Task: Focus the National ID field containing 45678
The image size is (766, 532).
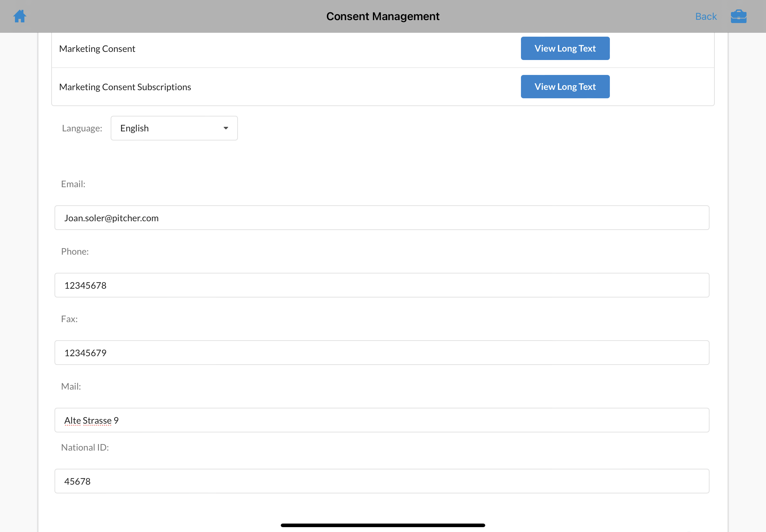Action: (381, 481)
